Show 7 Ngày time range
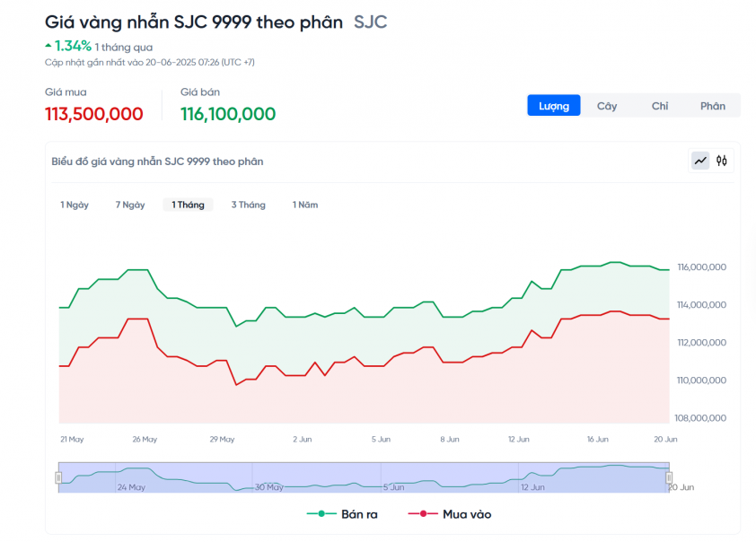 click(130, 205)
